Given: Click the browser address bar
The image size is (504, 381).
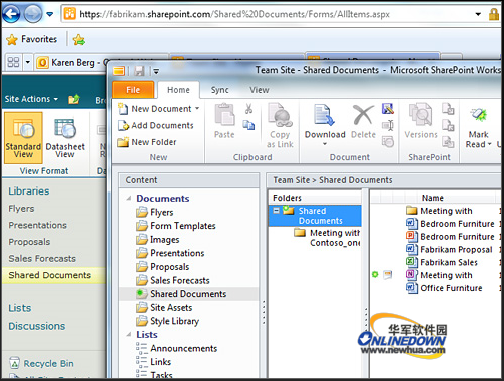Looking at the screenshot, I should pyautogui.click(x=267, y=14).
